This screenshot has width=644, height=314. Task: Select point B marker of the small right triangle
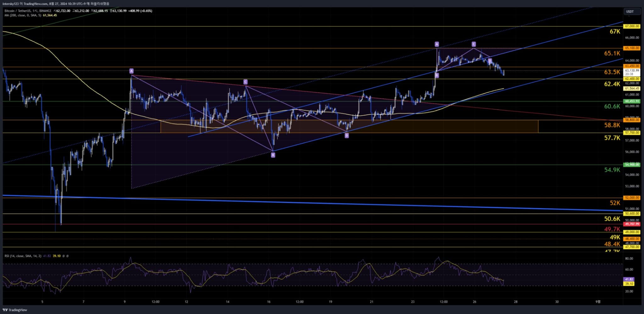point(437,75)
